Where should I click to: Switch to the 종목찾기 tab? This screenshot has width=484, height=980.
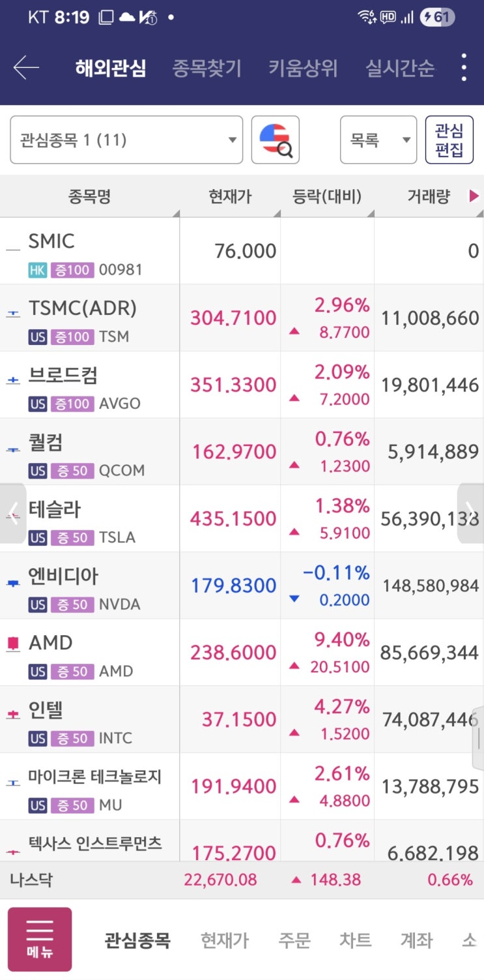point(206,68)
